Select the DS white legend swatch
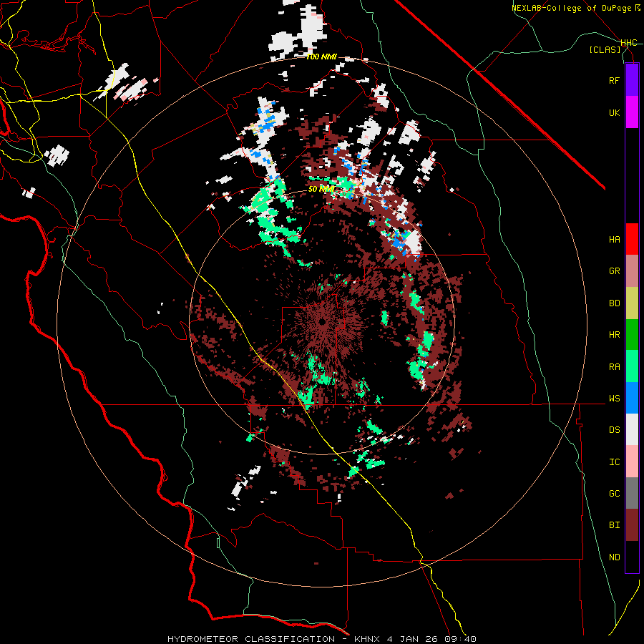 (x=632, y=429)
